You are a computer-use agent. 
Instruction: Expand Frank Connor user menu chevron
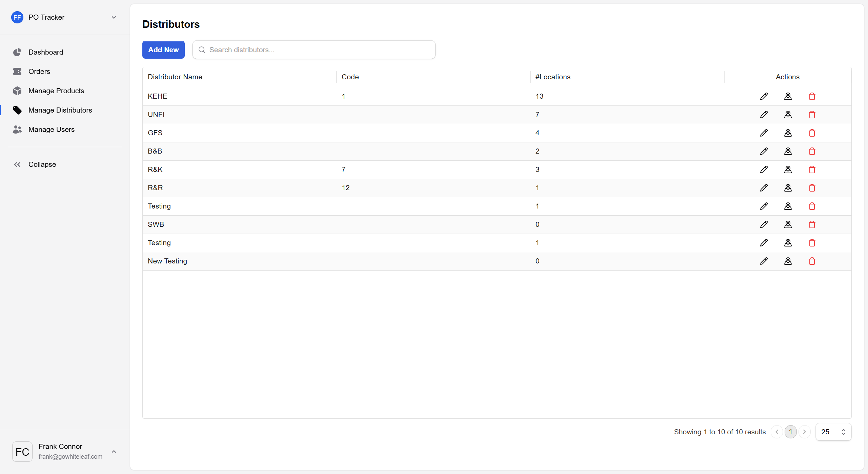pyautogui.click(x=114, y=451)
